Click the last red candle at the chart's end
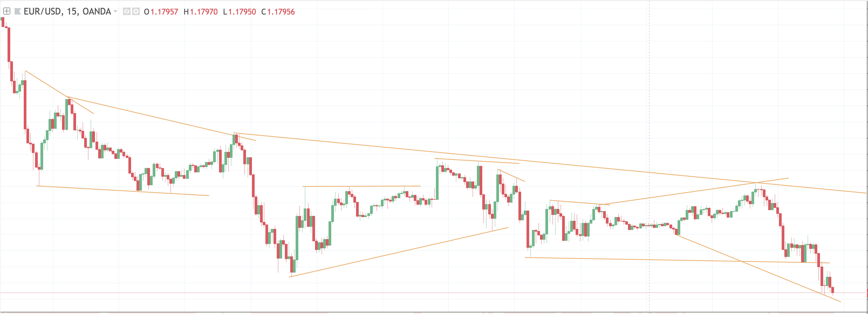This screenshot has width=868, height=314. (833, 290)
